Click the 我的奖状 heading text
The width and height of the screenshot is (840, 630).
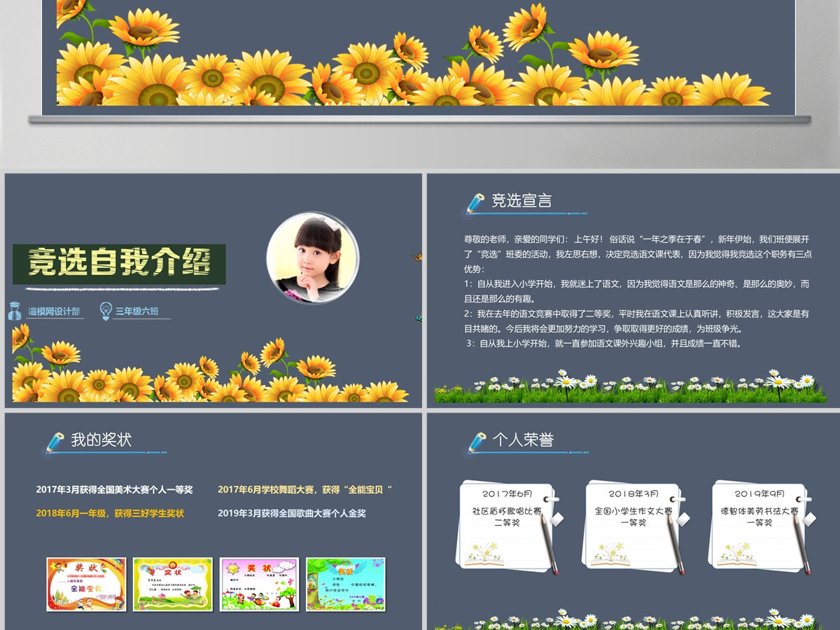click(x=101, y=440)
